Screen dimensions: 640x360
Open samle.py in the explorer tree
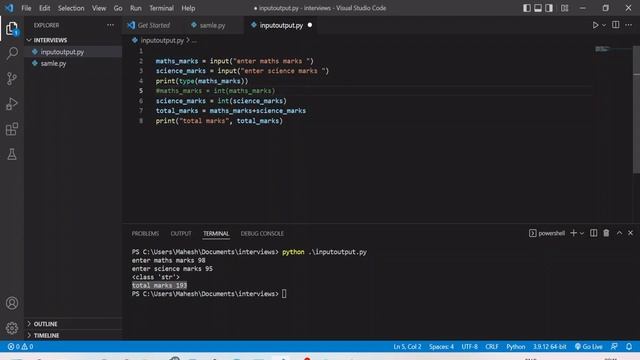click(73, 64)
